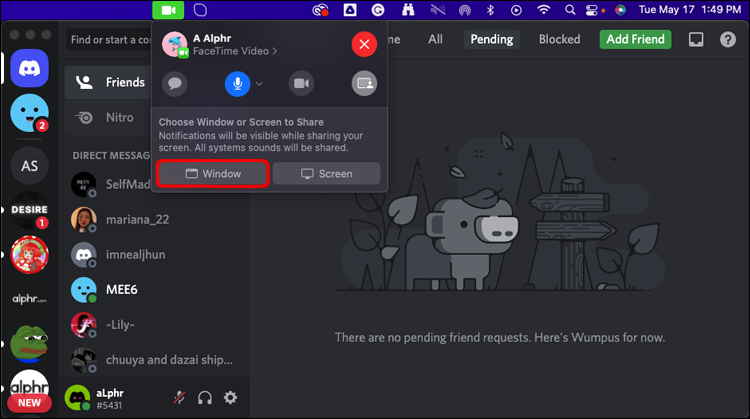Toggle deafen headphones icon
Viewport: 750px width, 419px height.
coord(205,397)
